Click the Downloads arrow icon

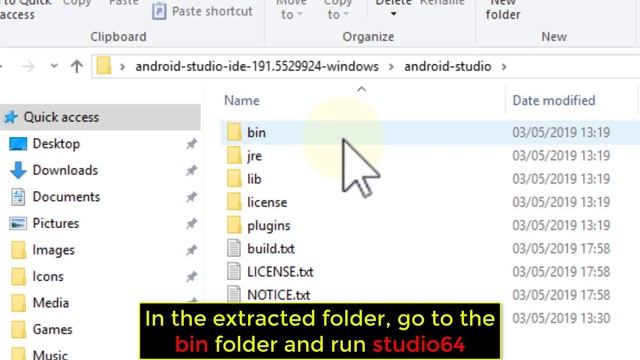pos(18,170)
